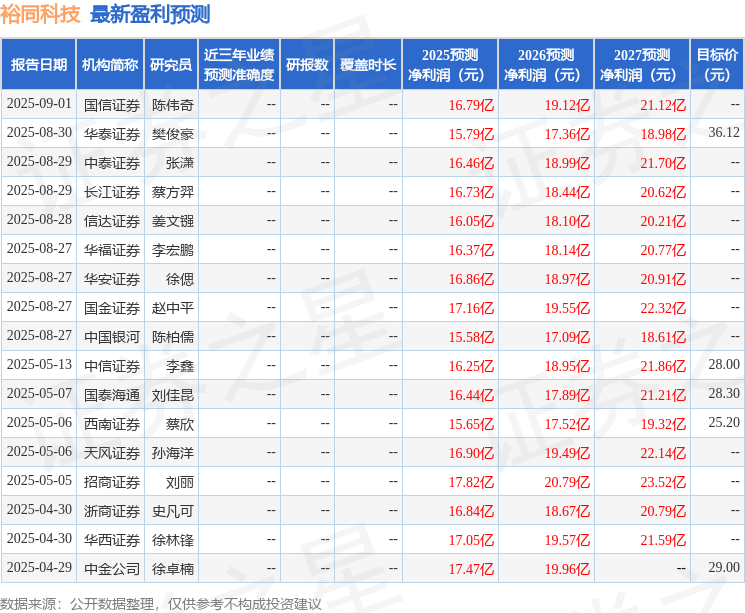
Task: Click the date 2025-09-01
Action: click(39, 104)
